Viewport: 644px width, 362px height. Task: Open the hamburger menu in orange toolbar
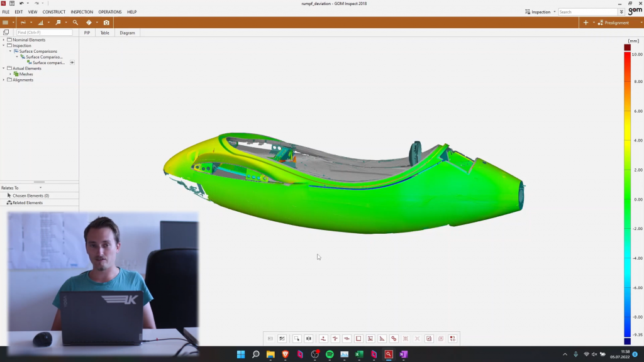[6, 23]
